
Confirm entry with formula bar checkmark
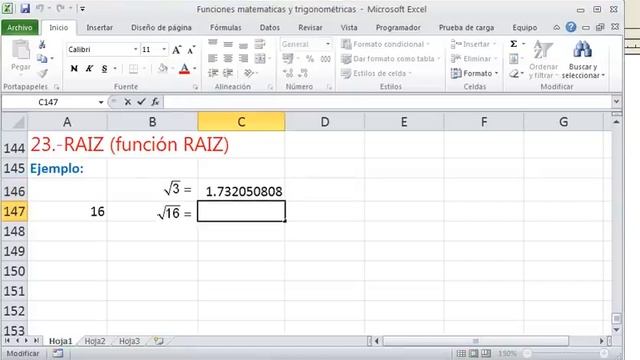click(x=141, y=102)
